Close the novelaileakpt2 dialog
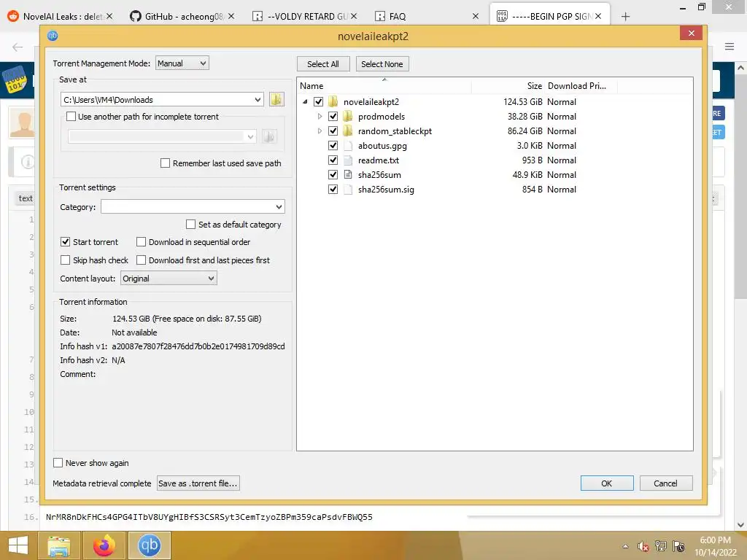Image resolution: width=747 pixels, height=560 pixels. tap(692, 33)
